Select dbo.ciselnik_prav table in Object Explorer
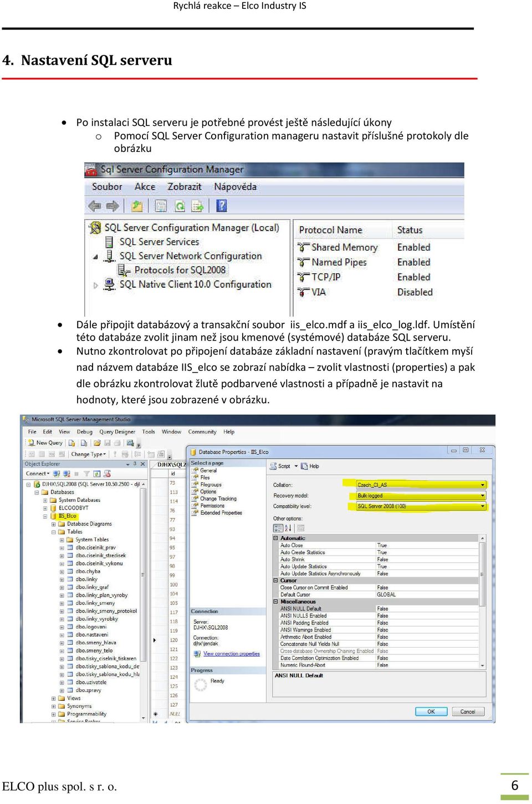The height and width of the screenshot is (804, 532). (x=95, y=548)
